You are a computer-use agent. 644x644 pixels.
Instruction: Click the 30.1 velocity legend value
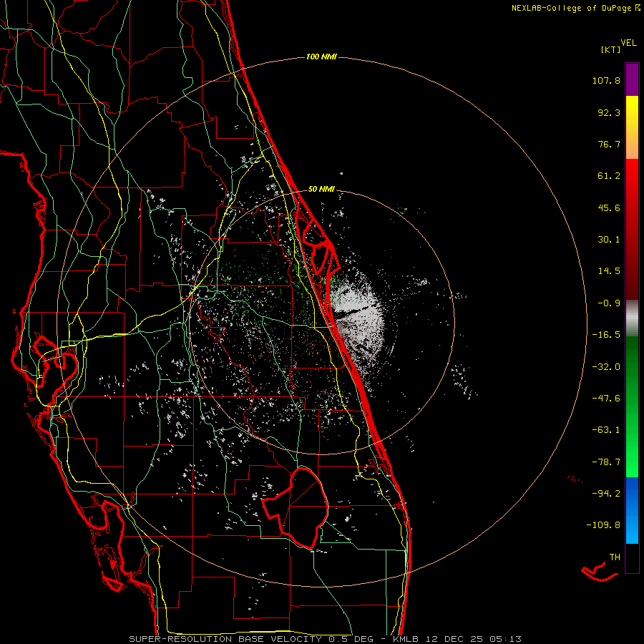(609, 240)
